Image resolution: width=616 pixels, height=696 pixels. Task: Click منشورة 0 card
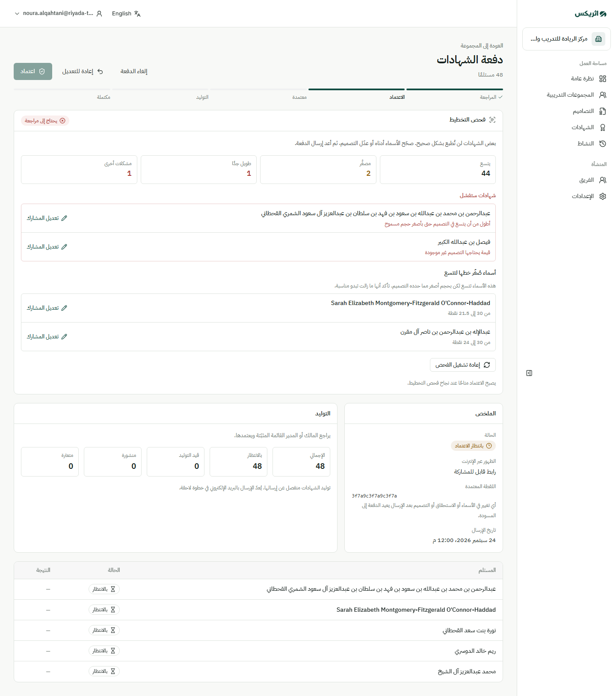[113, 462]
